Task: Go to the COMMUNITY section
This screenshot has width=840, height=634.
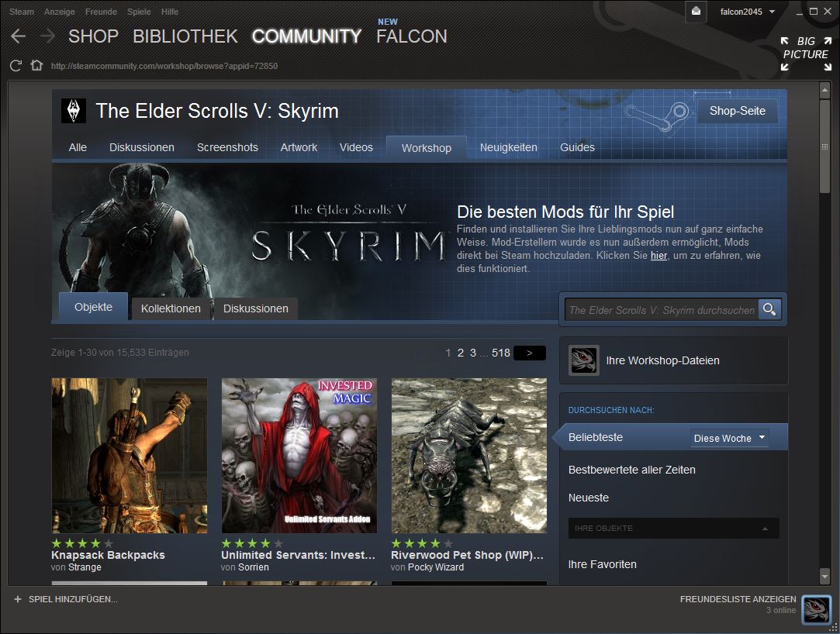Action: click(x=306, y=36)
